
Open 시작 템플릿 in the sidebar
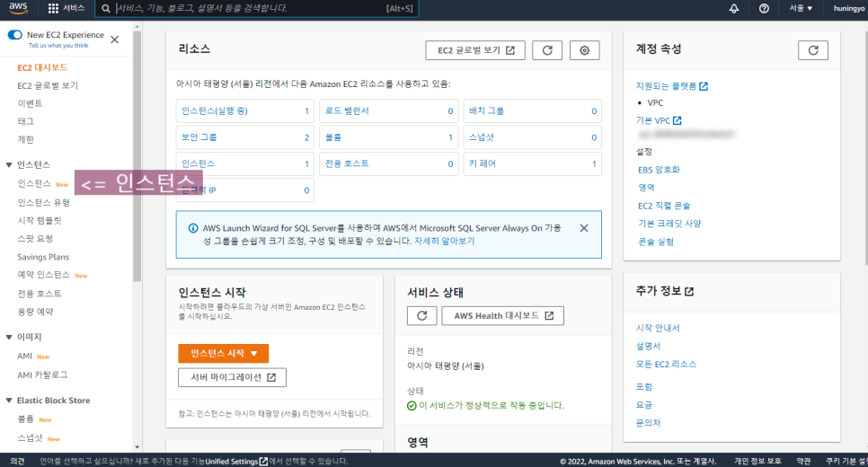(40, 221)
